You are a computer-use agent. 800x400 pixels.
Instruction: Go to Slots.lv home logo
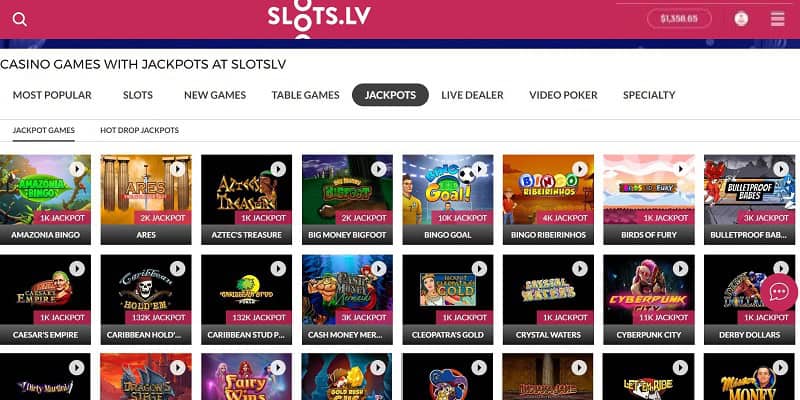click(x=319, y=18)
